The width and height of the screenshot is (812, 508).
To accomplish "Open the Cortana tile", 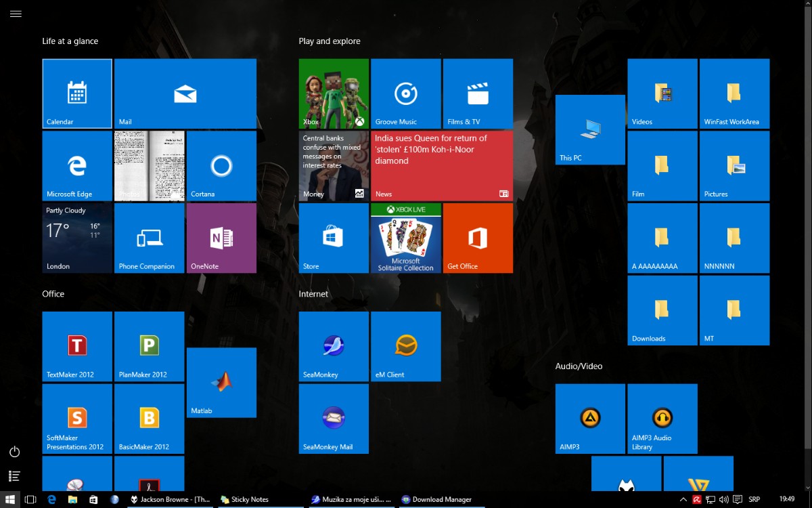I will pyautogui.click(x=221, y=166).
